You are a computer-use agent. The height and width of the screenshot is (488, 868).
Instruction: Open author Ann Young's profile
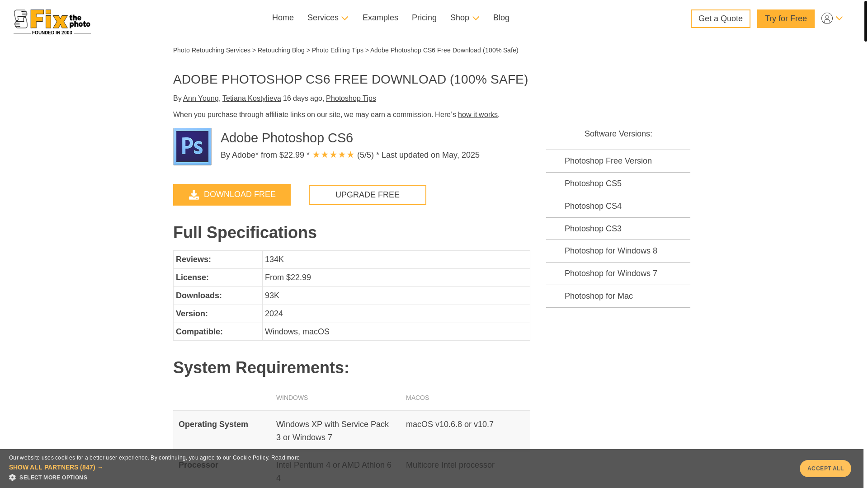(201, 98)
